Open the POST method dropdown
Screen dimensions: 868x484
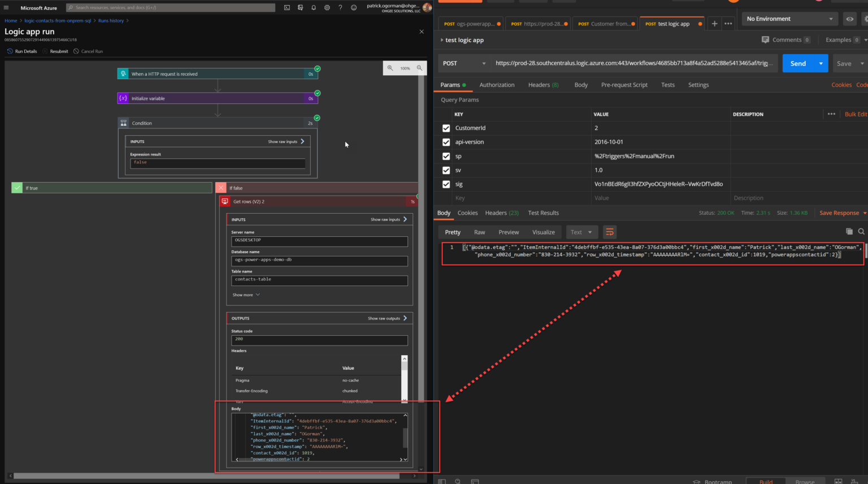click(464, 63)
